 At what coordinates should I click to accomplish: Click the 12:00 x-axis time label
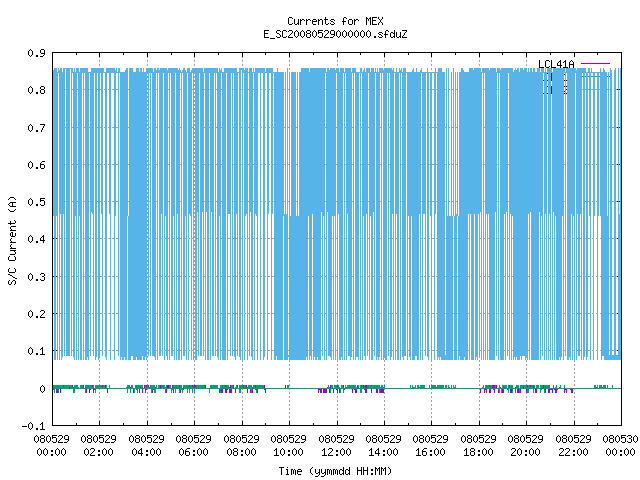click(x=336, y=452)
